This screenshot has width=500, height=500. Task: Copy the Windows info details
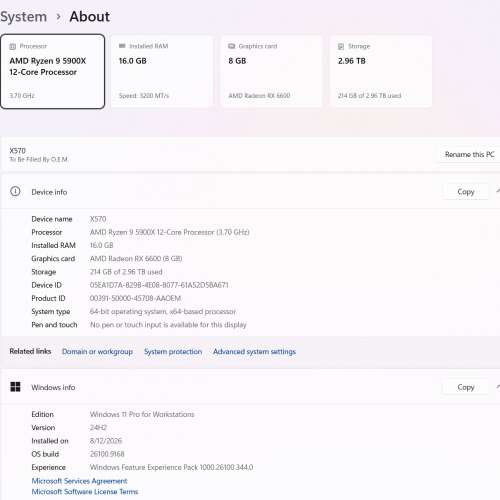click(x=466, y=387)
